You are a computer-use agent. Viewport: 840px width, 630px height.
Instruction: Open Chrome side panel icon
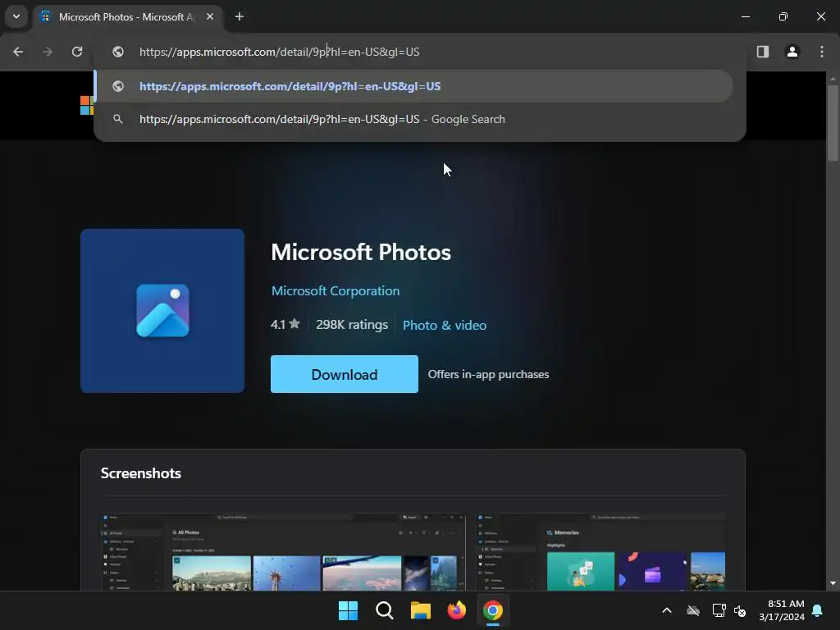point(763,52)
